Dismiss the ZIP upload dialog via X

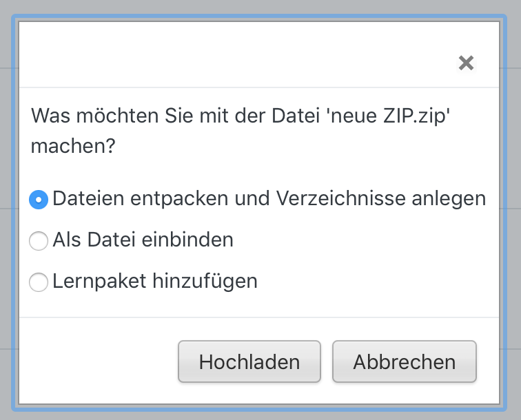[466, 63]
